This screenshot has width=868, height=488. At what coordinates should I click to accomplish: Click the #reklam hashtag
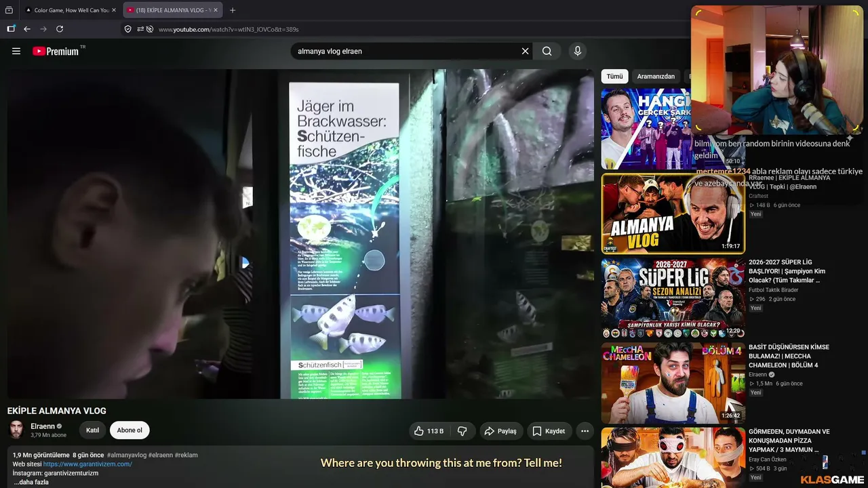[x=186, y=455]
